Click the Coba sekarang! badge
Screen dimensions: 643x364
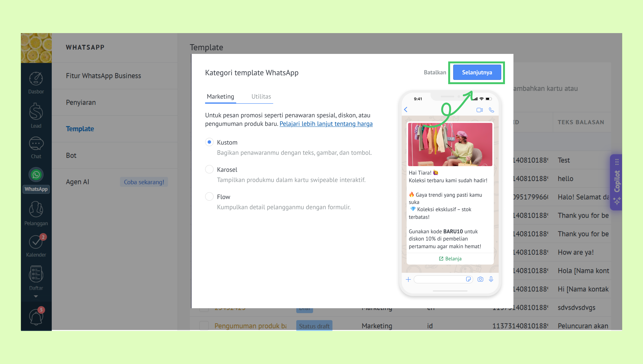(x=144, y=182)
